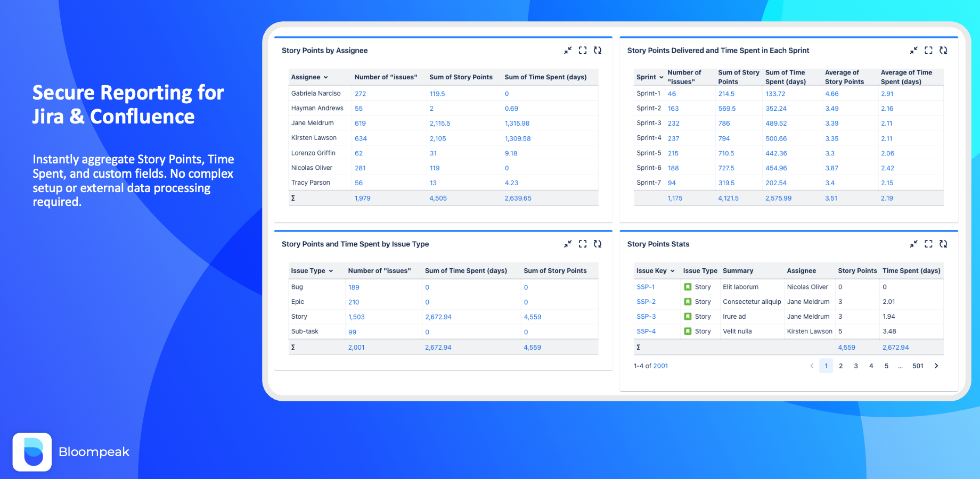Select the Bloompeak logo icon
This screenshot has height=479, width=980.
[x=32, y=452]
